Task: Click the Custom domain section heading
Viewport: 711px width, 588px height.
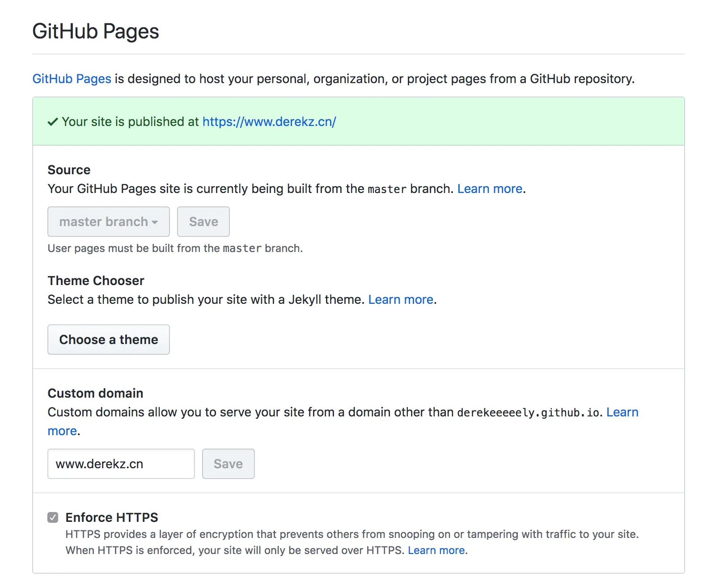Action: pos(95,394)
